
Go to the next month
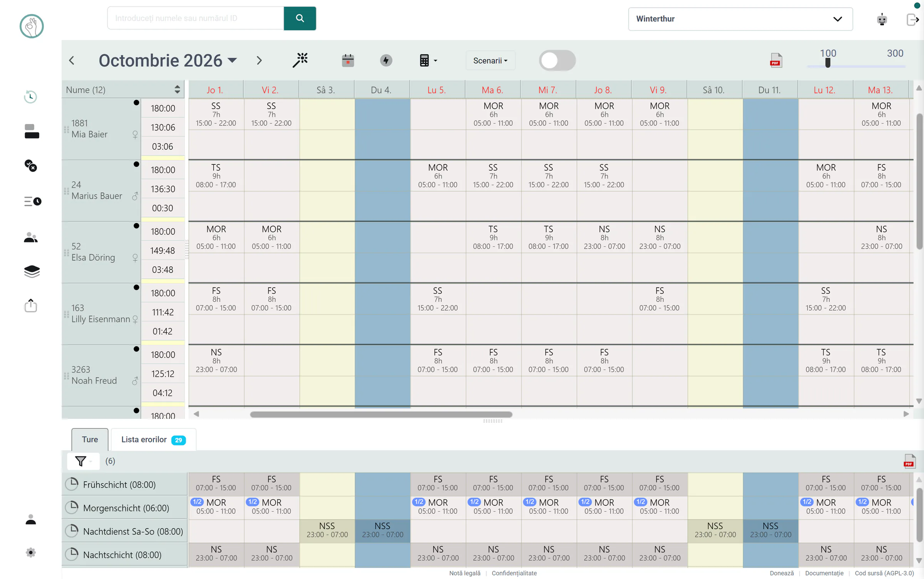tap(259, 60)
